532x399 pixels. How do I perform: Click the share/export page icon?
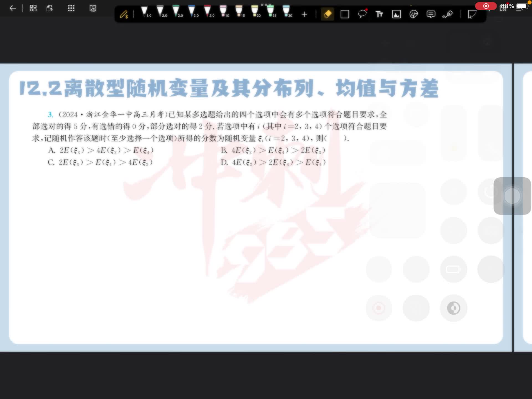[x=50, y=8]
